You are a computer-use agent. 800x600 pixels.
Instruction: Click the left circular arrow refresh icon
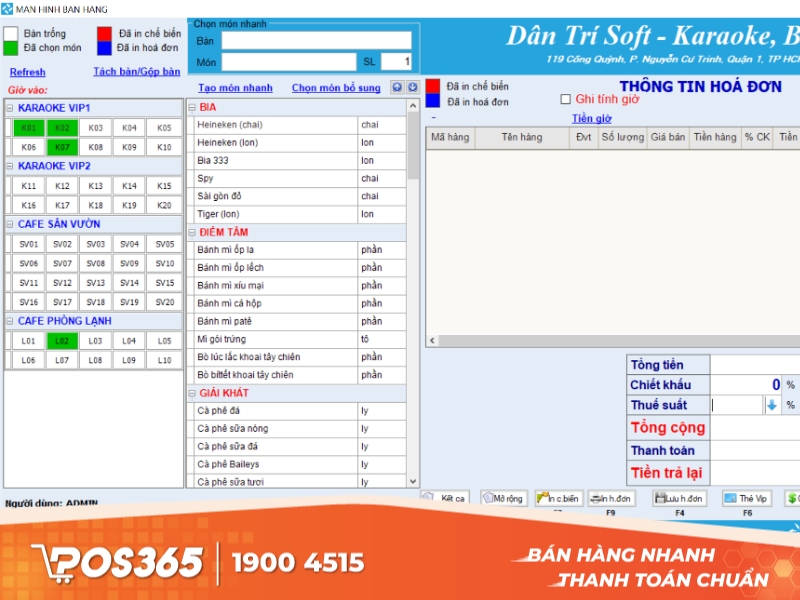coord(399,88)
